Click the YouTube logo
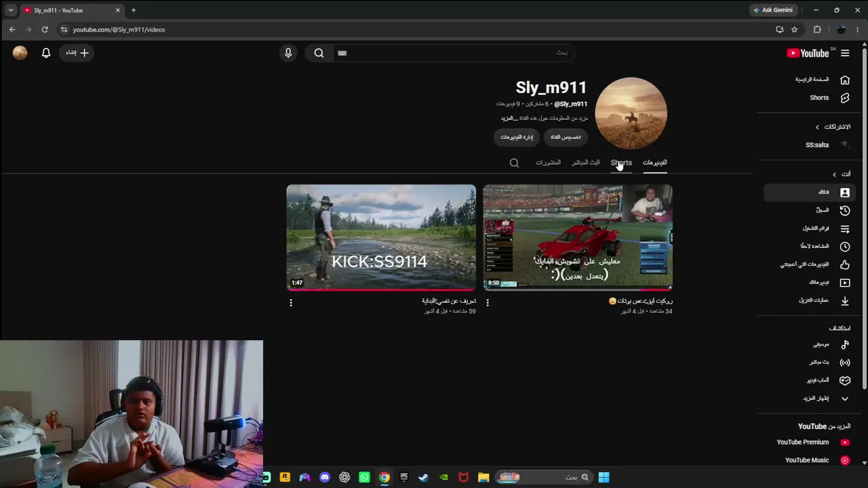The image size is (868, 488). click(808, 53)
